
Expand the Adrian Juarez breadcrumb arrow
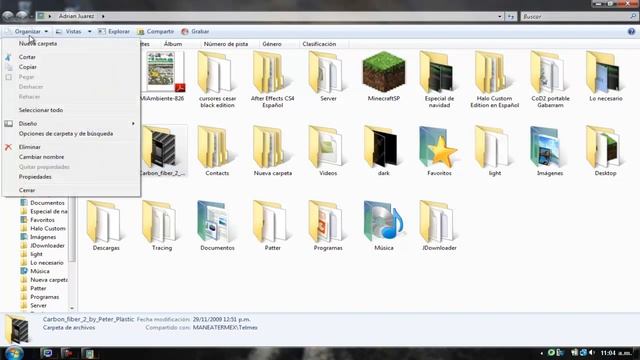103,16
